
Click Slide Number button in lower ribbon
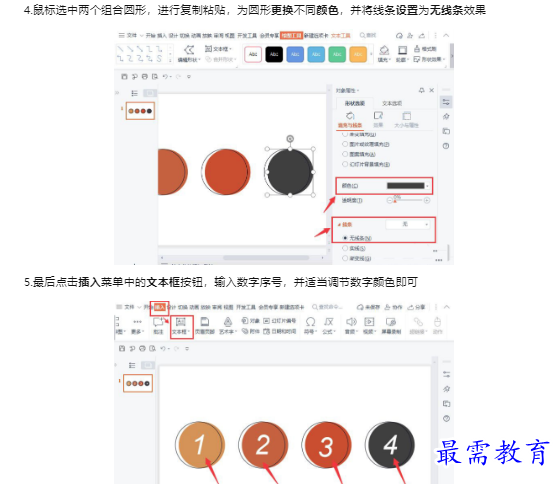tap(280, 321)
